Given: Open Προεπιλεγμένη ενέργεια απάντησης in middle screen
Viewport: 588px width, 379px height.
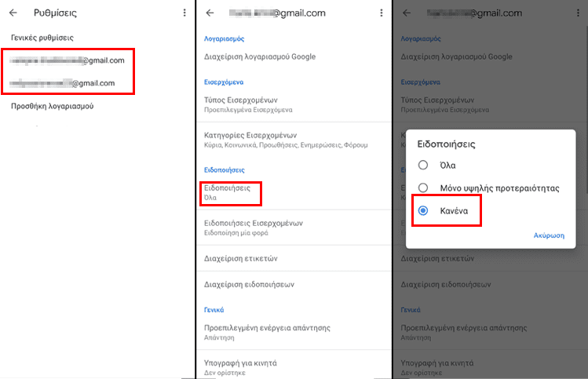Looking at the screenshot, I should coord(294,332).
